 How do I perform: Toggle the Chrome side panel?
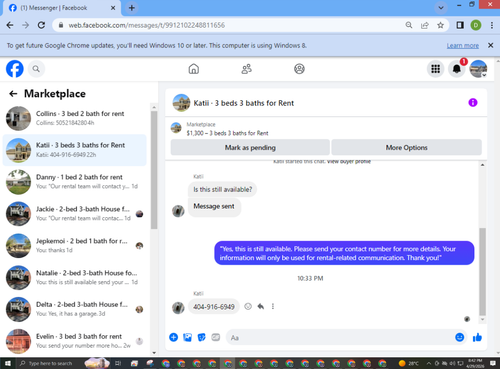tap(460, 25)
